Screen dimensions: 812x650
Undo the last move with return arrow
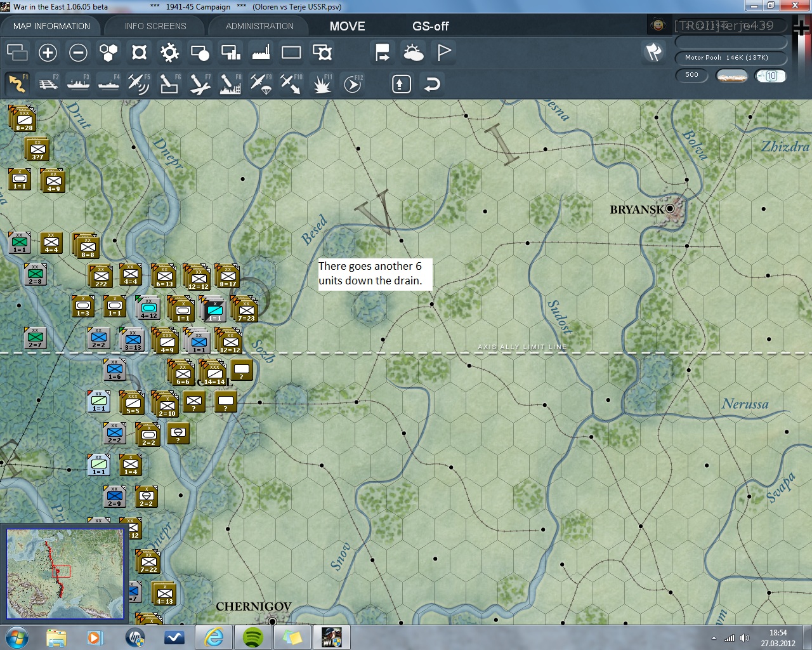pos(432,84)
